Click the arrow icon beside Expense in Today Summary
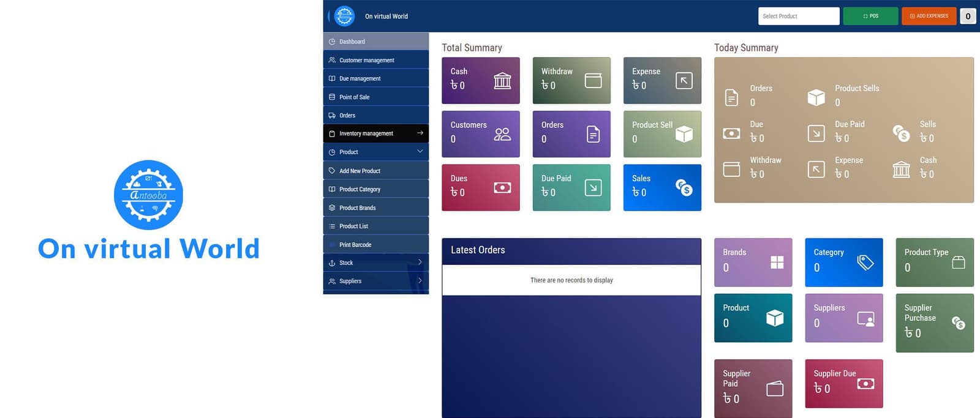Viewport: 980px width, 418px height. click(x=816, y=169)
